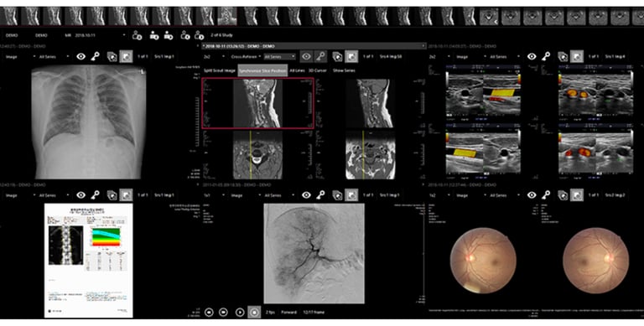
Task: Select the 3D Cursor option
Action: pos(318,70)
